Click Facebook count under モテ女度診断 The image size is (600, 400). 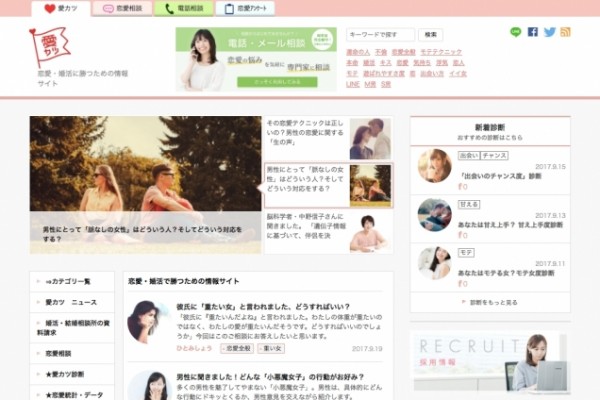tap(463, 284)
